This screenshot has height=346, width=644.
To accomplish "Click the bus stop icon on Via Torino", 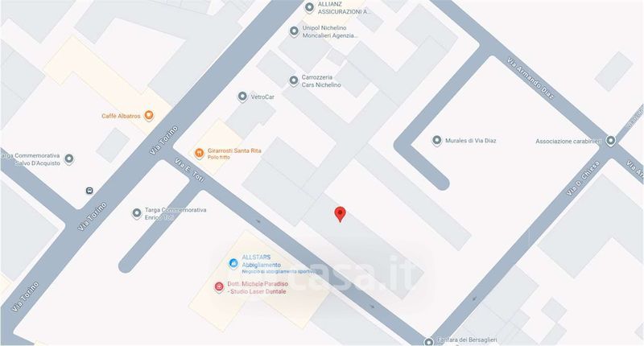I will point(89,191).
